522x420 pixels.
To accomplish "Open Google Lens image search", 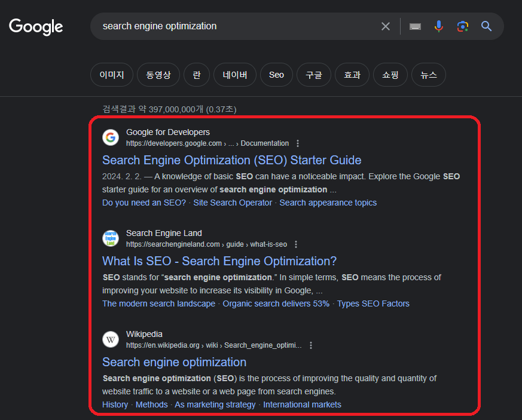I will 462,26.
